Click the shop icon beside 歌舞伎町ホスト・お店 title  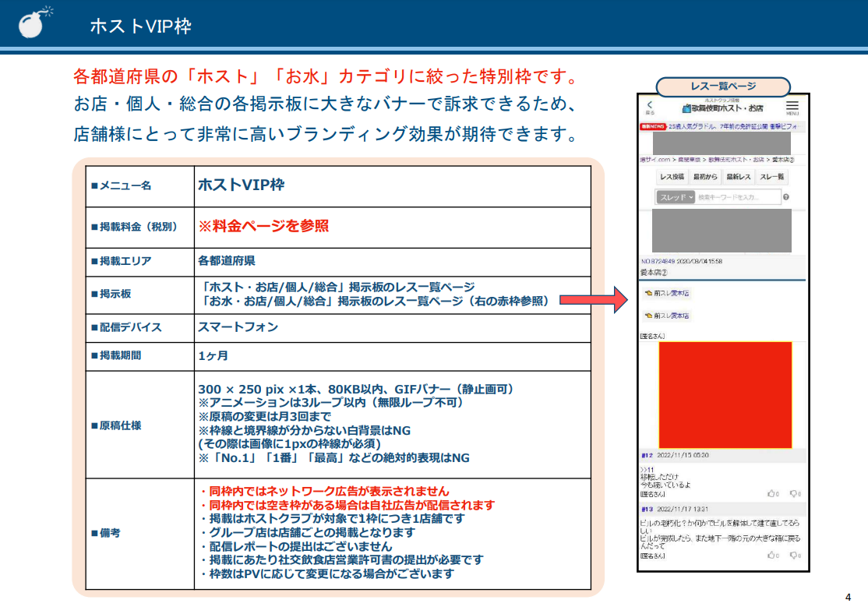point(686,108)
